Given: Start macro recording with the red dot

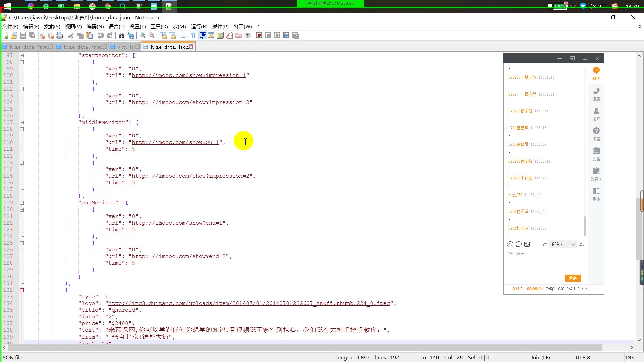Looking at the screenshot, I should 259,35.
